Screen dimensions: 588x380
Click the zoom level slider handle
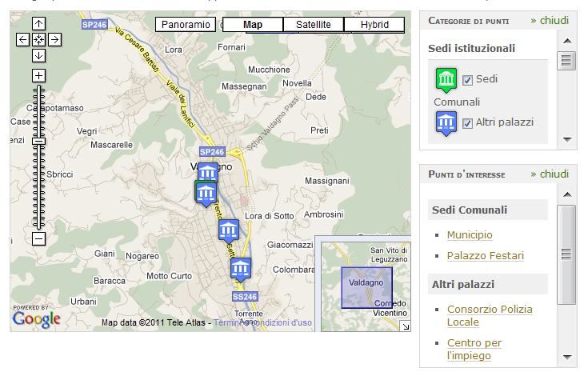point(38,142)
